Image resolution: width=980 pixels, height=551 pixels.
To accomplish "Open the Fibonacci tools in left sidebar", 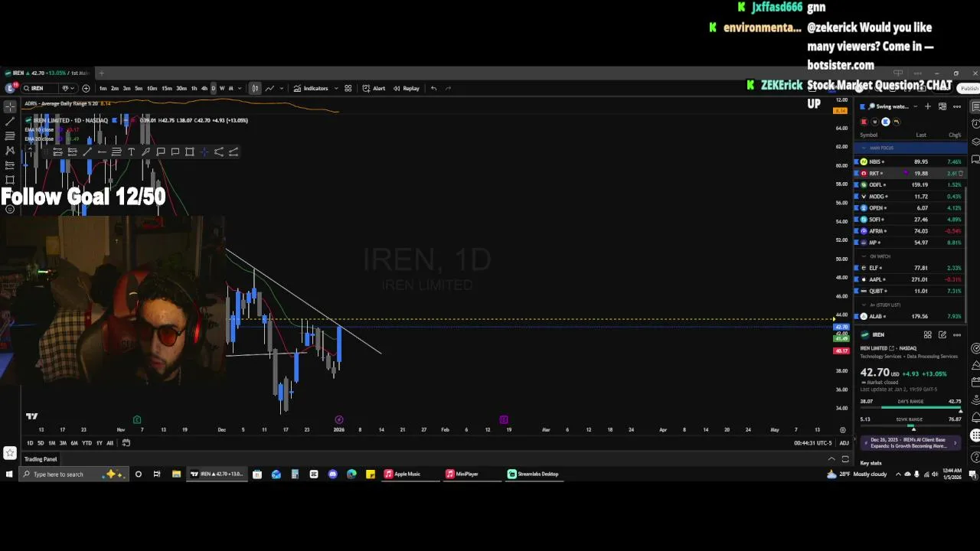I will pos(10,135).
